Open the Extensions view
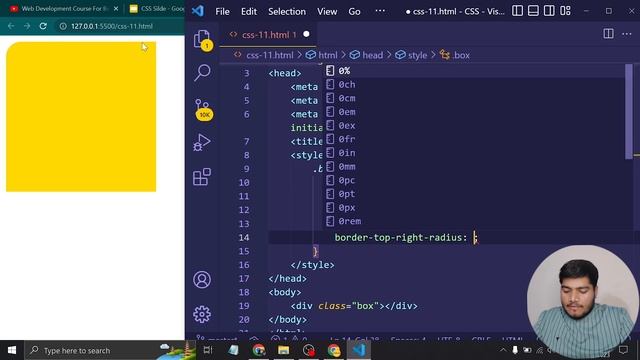The width and height of the screenshot is (640, 360). pyautogui.click(x=202, y=177)
